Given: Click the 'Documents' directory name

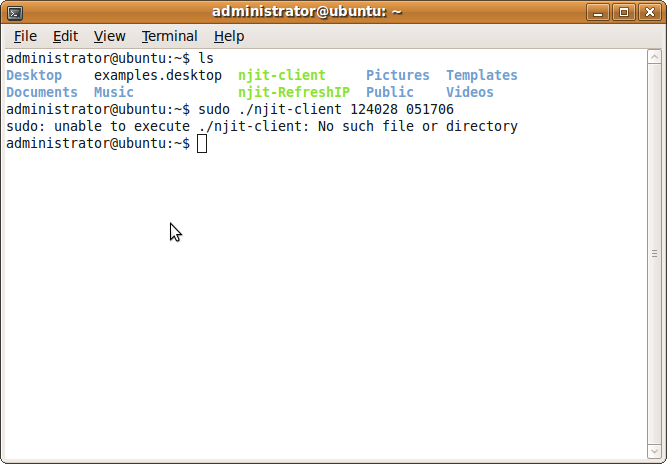Looking at the screenshot, I should click(42, 92).
